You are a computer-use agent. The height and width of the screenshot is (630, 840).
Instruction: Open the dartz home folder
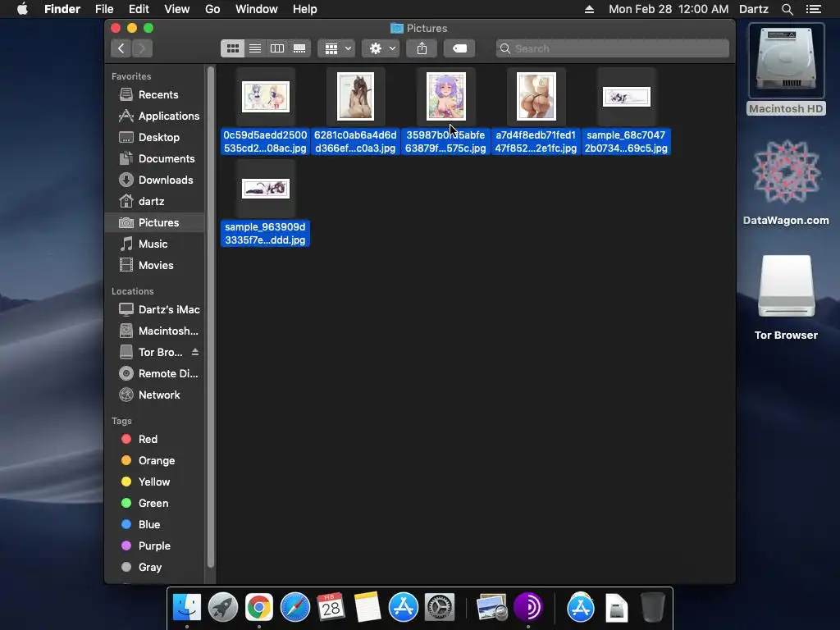click(155, 202)
